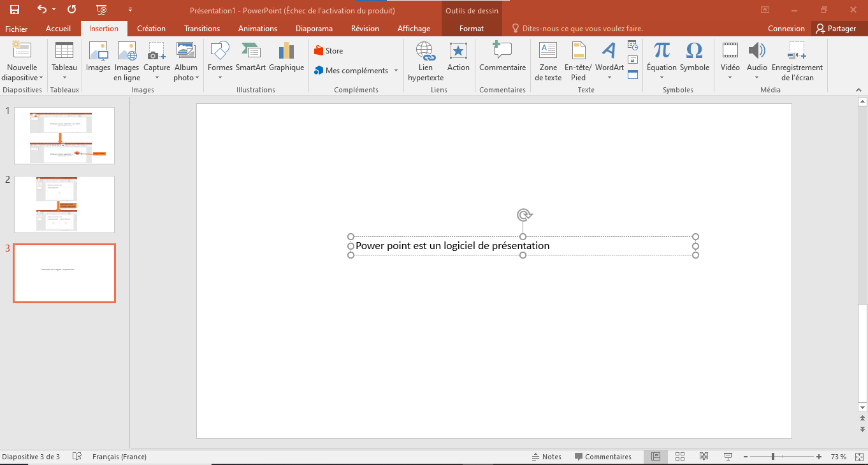Zoom out with the minus button
The height and width of the screenshot is (465, 868).
tap(745, 457)
